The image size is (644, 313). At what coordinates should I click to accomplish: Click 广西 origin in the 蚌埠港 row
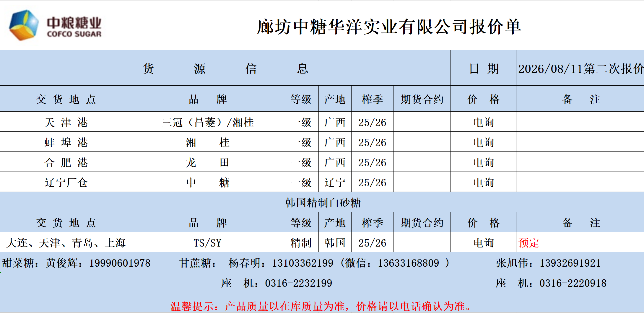(x=335, y=142)
